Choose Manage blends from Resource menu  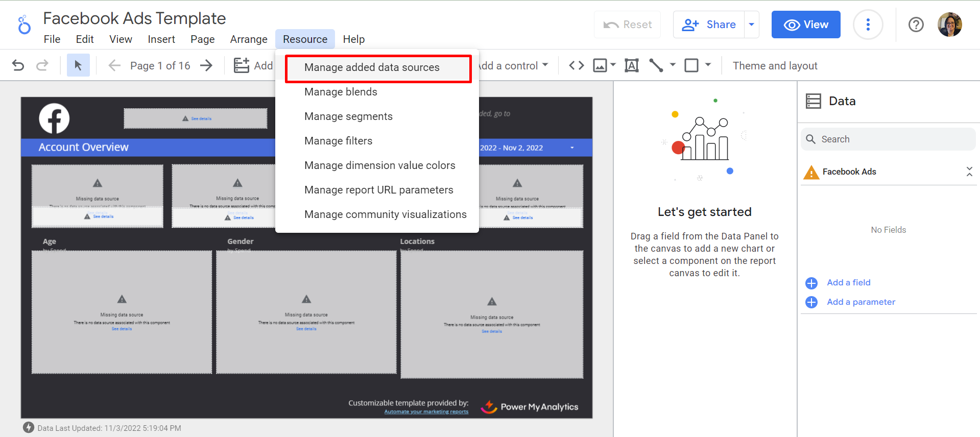tap(341, 92)
